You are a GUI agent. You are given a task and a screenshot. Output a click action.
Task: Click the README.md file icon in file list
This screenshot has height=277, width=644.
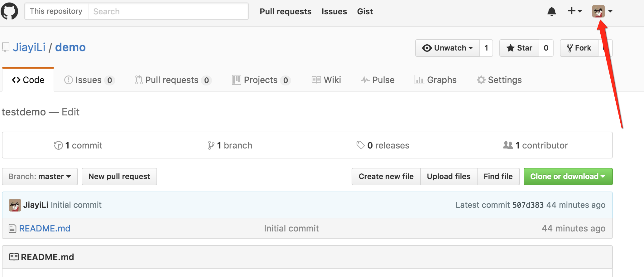click(x=12, y=228)
